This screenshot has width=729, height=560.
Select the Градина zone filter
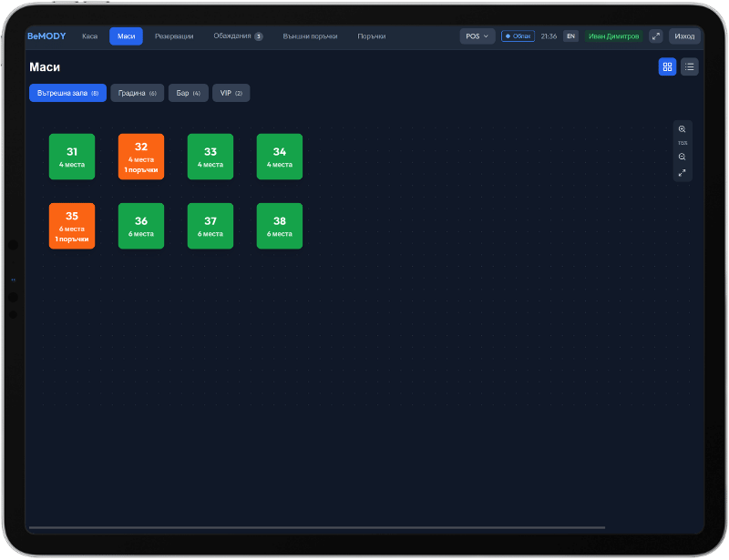tap(138, 93)
